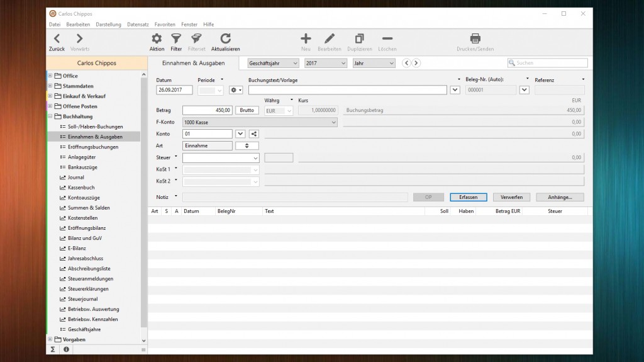
Task: Toggle the Brutto amount mode button
Action: tap(247, 110)
